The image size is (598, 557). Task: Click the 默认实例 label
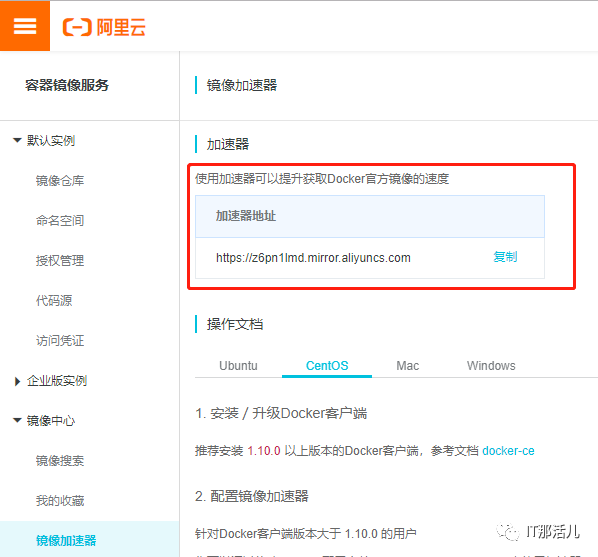(x=51, y=140)
